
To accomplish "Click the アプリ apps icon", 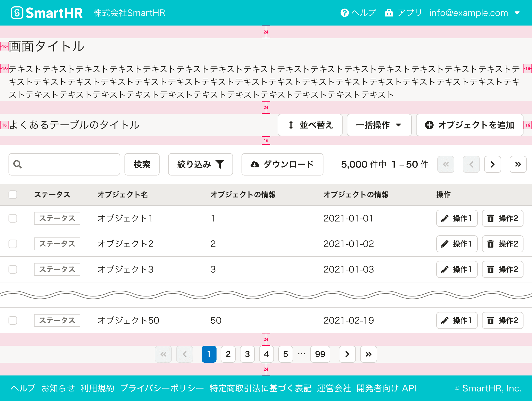I will pos(389,12).
